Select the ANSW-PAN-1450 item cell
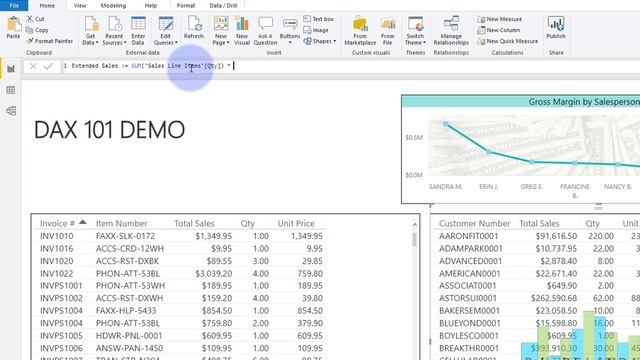 [x=129, y=348]
